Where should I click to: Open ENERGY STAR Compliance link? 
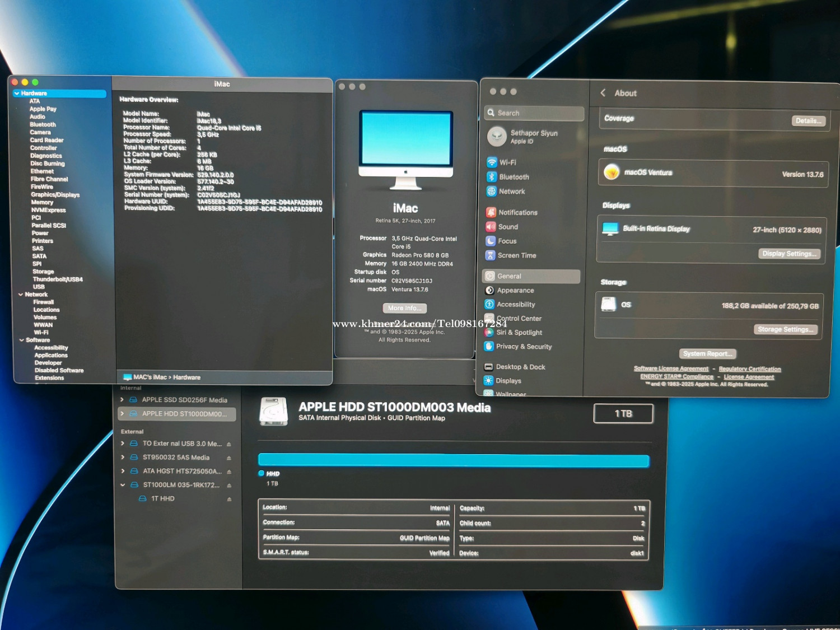click(676, 377)
